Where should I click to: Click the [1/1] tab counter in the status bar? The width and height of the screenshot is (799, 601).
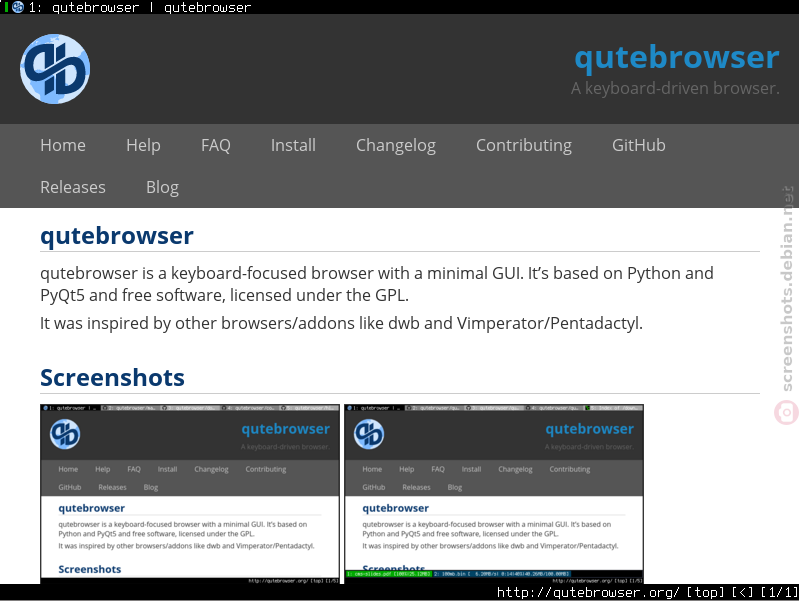pos(779,592)
